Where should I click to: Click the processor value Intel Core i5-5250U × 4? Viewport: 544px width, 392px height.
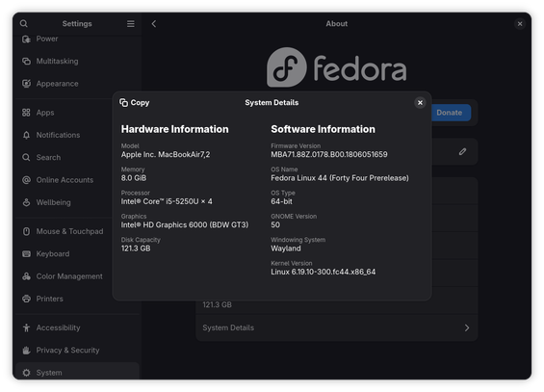click(x=167, y=201)
